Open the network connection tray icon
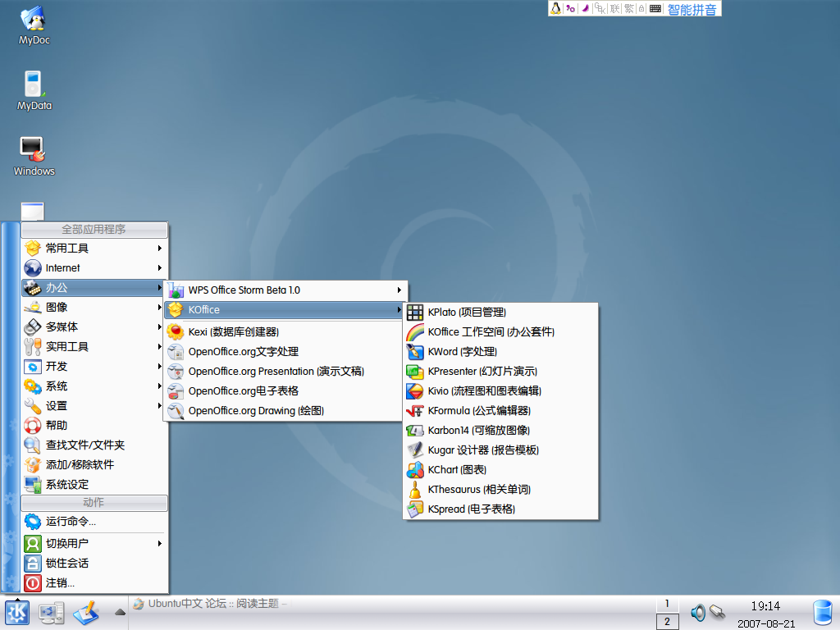This screenshot has width=840, height=630. (x=717, y=611)
